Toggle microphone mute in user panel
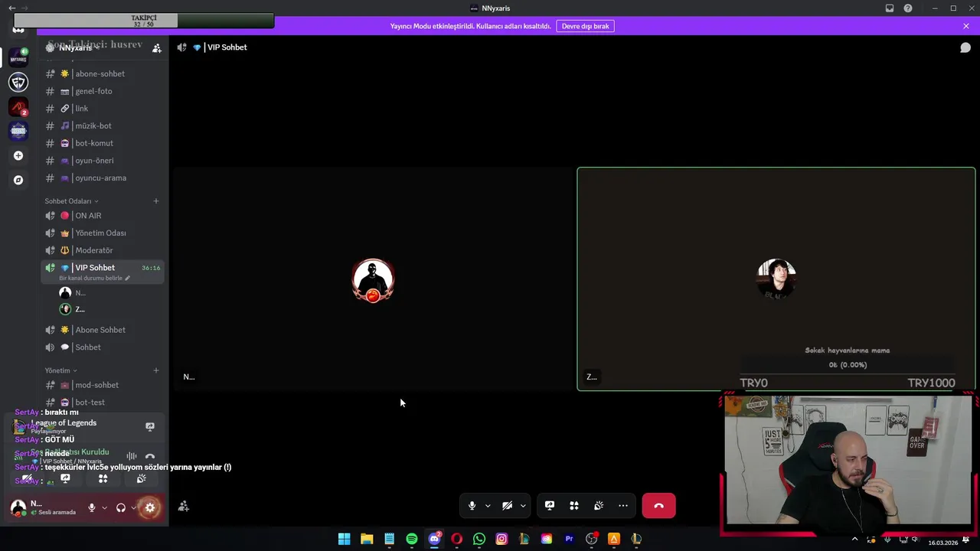This screenshot has height=551, width=980. click(x=92, y=507)
